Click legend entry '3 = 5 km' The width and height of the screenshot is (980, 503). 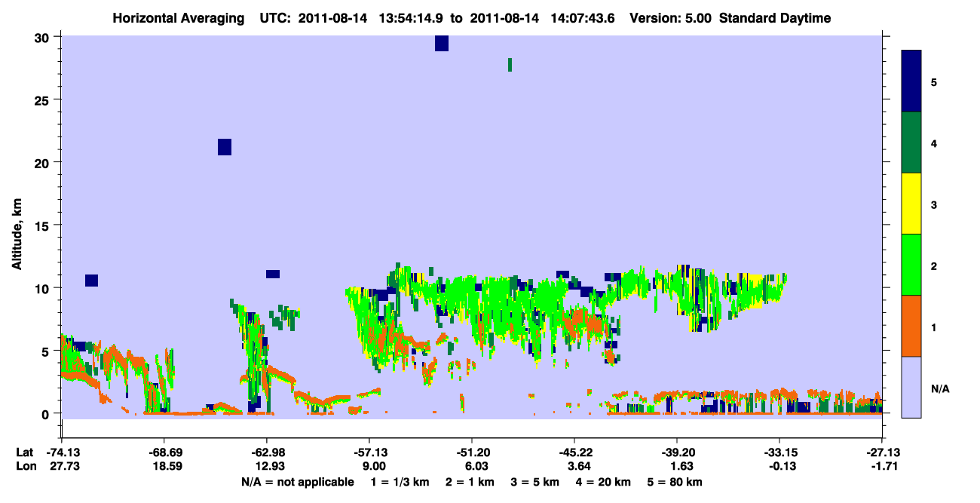[x=535, y=482]
